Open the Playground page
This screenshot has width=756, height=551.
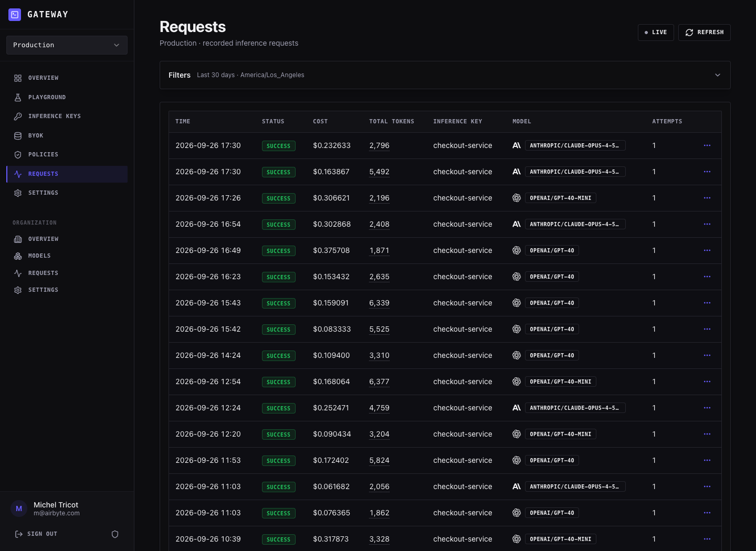click(67, 98)
